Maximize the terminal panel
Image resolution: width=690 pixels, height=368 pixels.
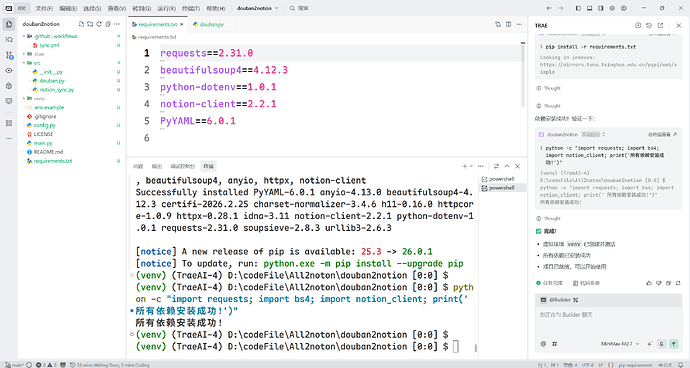[x=507, y=166]
